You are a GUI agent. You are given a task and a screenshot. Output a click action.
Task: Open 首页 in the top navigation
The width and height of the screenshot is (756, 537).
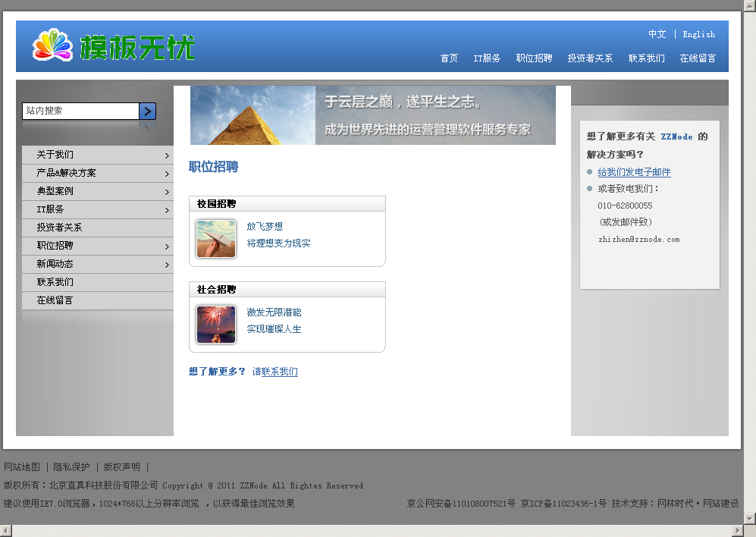point(449,58)
